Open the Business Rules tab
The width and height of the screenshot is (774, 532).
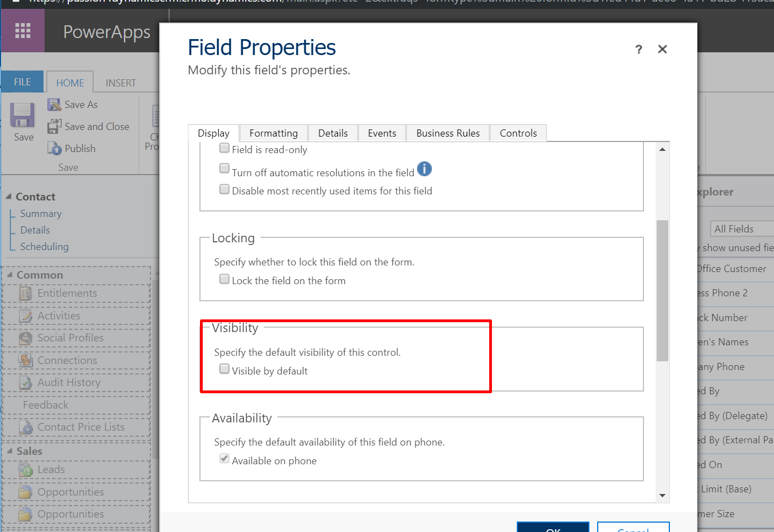point(447,133)
